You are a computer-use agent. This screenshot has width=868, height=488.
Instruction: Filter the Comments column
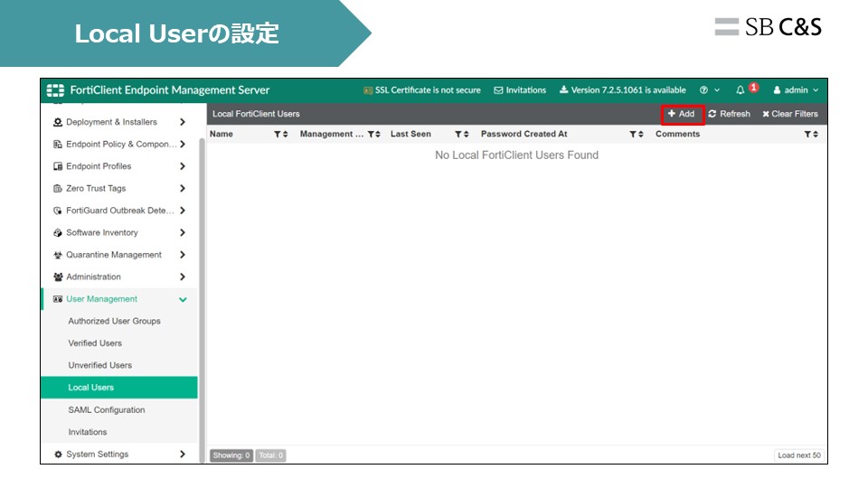807,134
